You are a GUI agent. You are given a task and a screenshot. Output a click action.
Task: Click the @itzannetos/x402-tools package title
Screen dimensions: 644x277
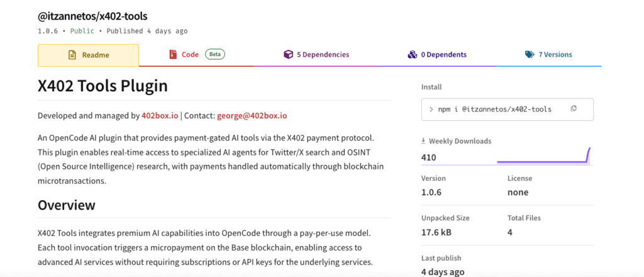click(x=92, y=16)
